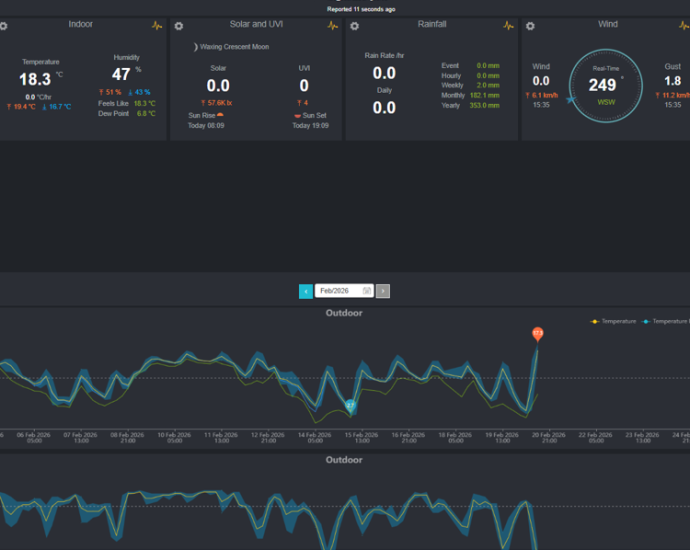Image resolution: width=690 pixels, height=550 pixels.
Task: Open the Wind panel settings gear
Action: pyautogui.click(x=530, y=25)
